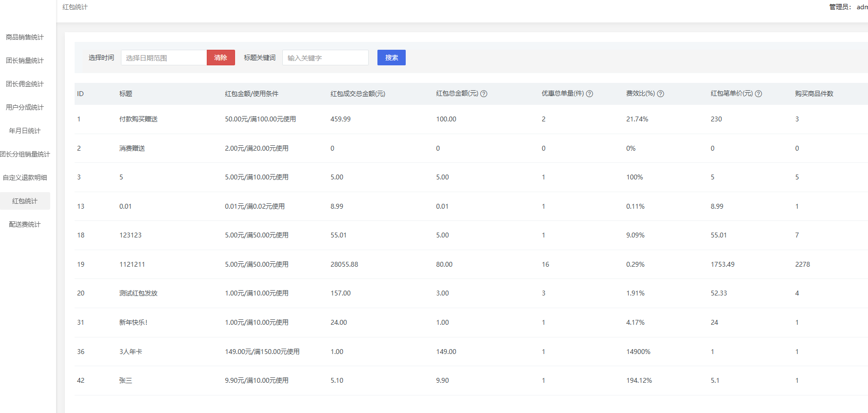Image resolution: width=868 pixels, height=413 pixels.
Task: Go to 自定义退款明细 page
Action: (25, 177)
